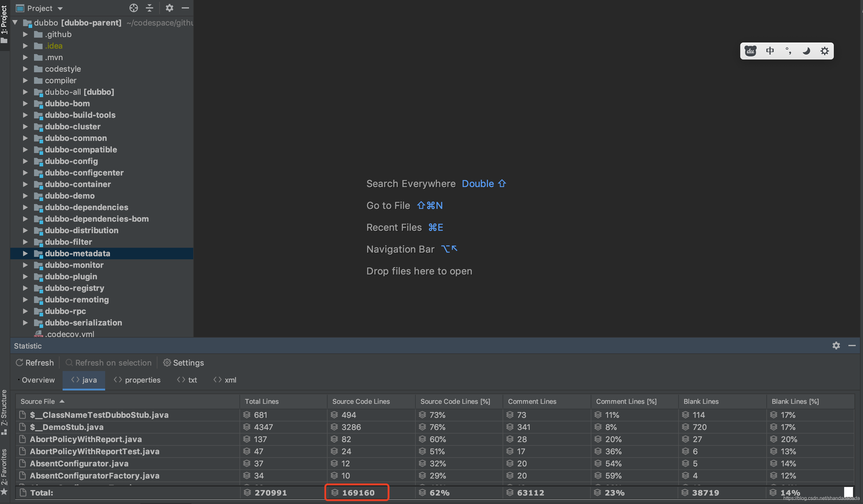The height and width of the screenshot is (504, 863).
Task: Click the collapse all icon in Project panel
Action: pos(150,8)
